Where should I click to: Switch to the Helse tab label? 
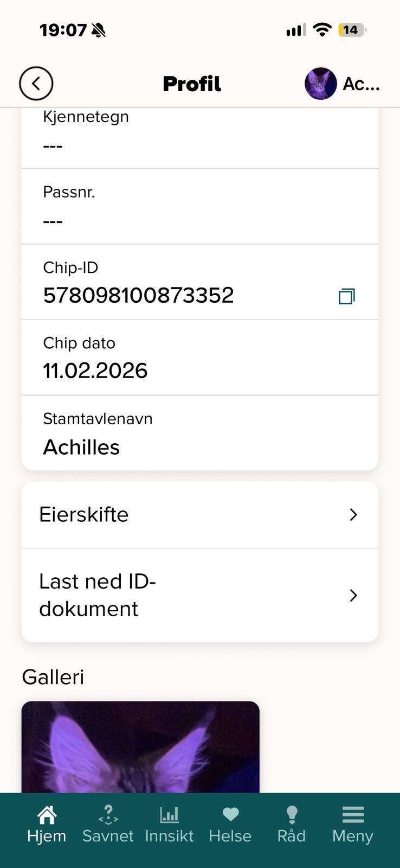click(x=230, y=836)
